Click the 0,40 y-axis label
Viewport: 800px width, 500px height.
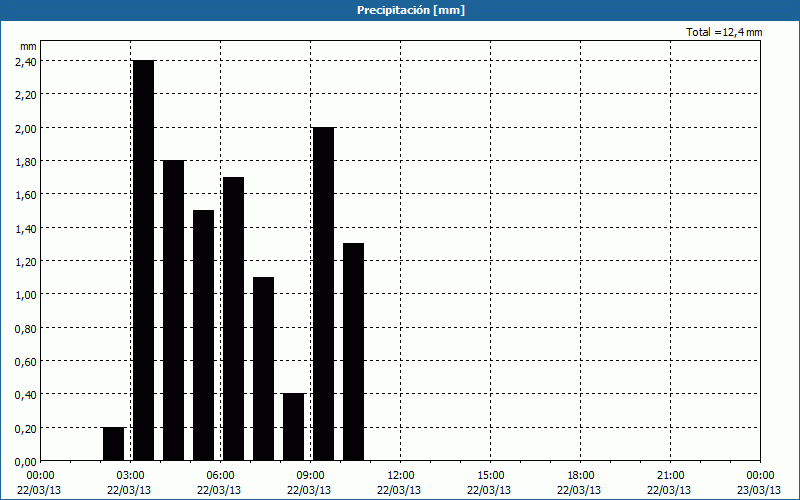(26, 394)
